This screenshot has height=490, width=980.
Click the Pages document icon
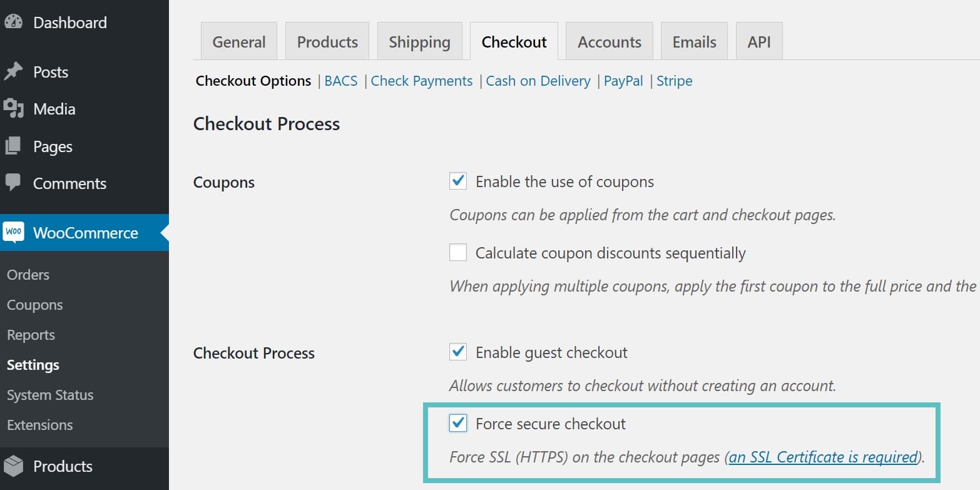14,146
